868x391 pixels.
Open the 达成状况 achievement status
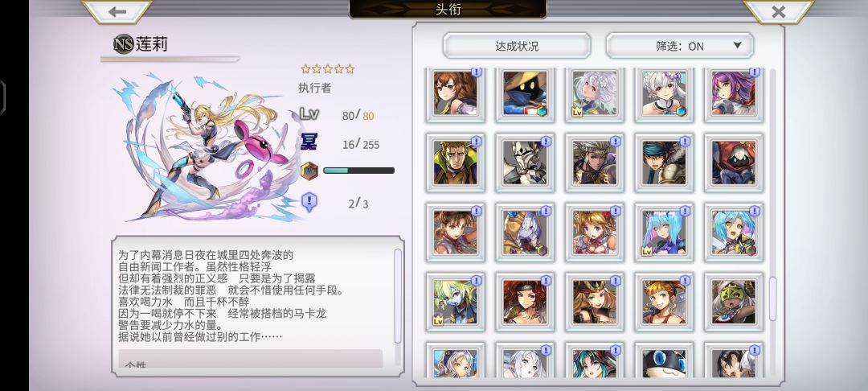[517, 46]
